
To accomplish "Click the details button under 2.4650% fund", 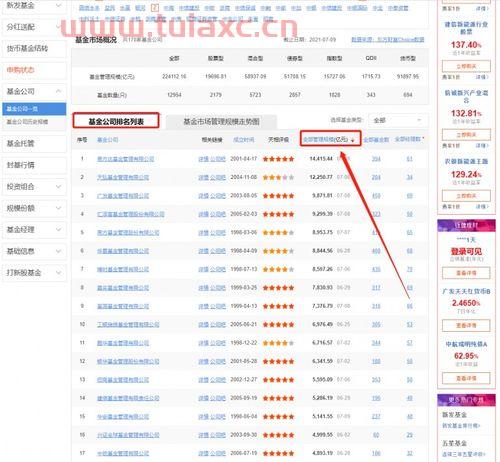I will coord(466,325).
